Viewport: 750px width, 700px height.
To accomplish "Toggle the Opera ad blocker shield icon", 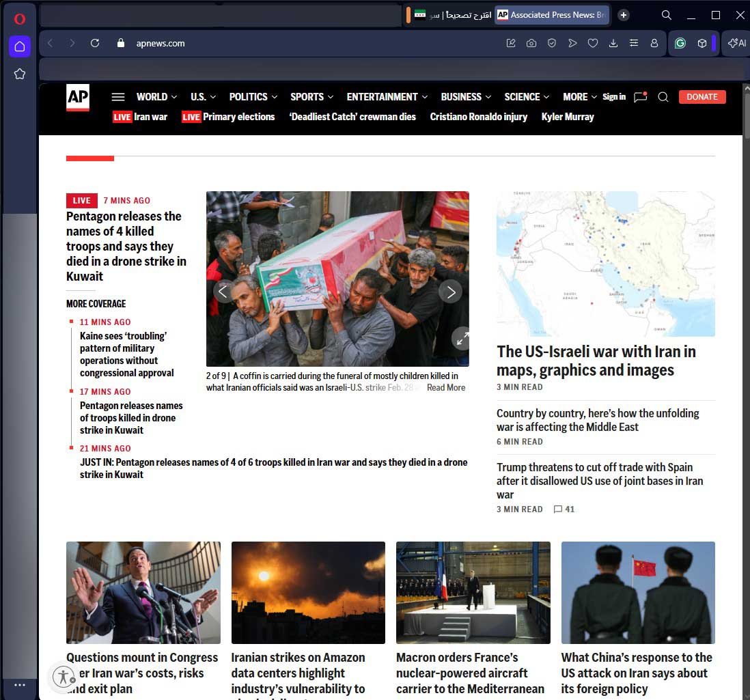I will coord(552,43).
